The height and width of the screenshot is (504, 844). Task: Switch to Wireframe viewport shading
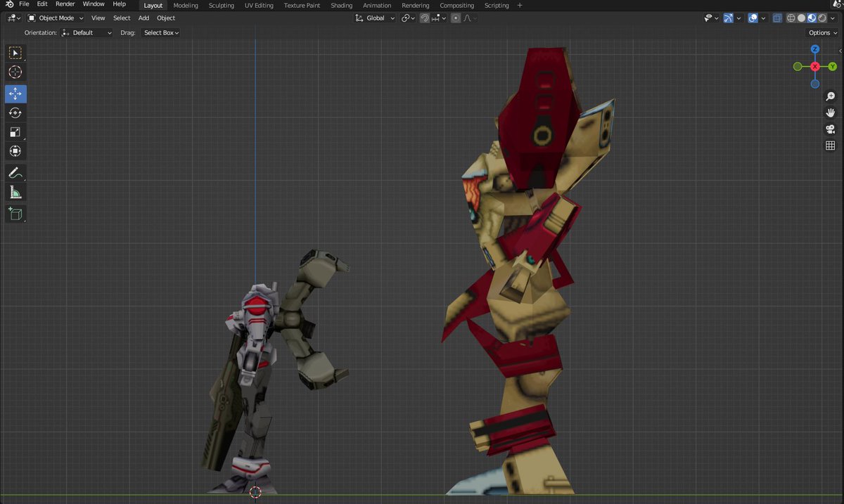coord(791,18)
